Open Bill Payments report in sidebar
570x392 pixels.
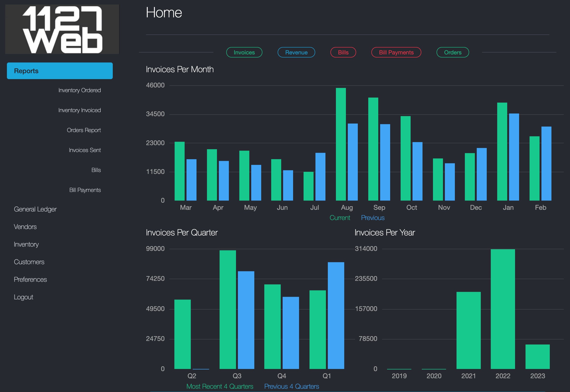pos(85,190)
